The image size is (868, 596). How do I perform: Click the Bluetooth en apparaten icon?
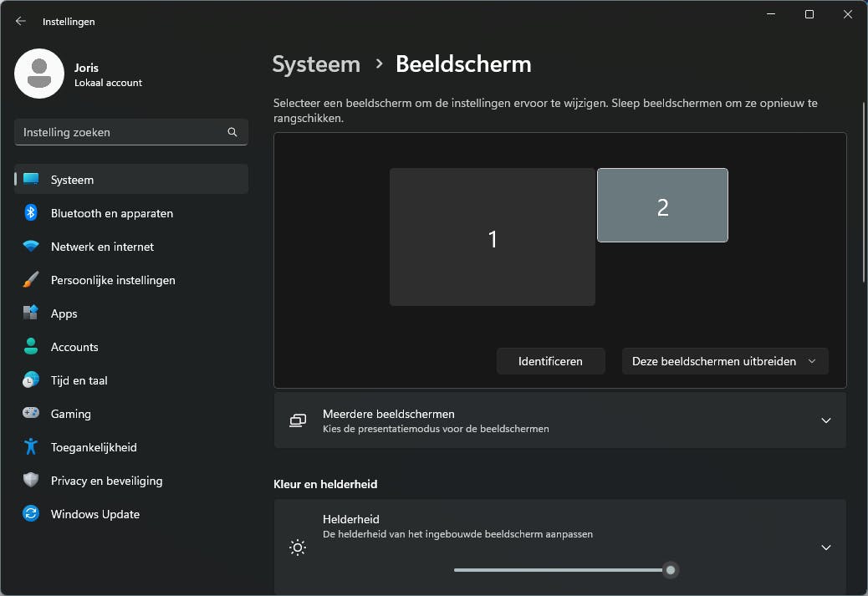click(31, 213)
